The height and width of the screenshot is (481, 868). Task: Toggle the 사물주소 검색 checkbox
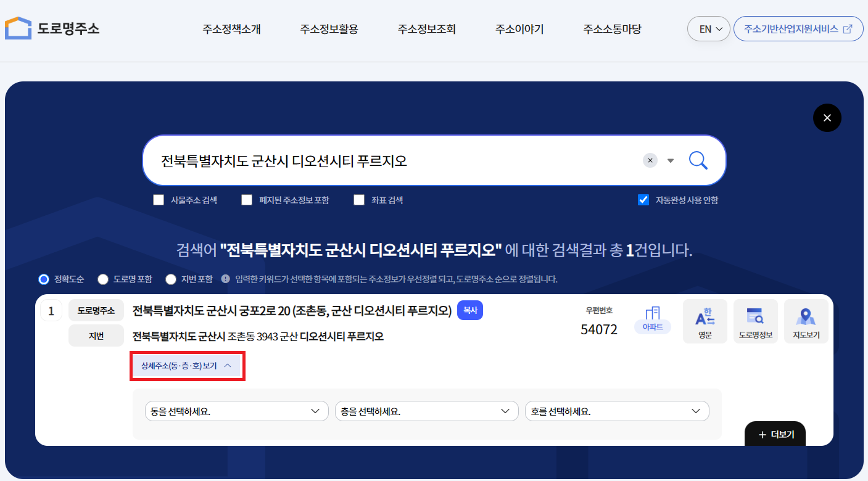point(159,200)
